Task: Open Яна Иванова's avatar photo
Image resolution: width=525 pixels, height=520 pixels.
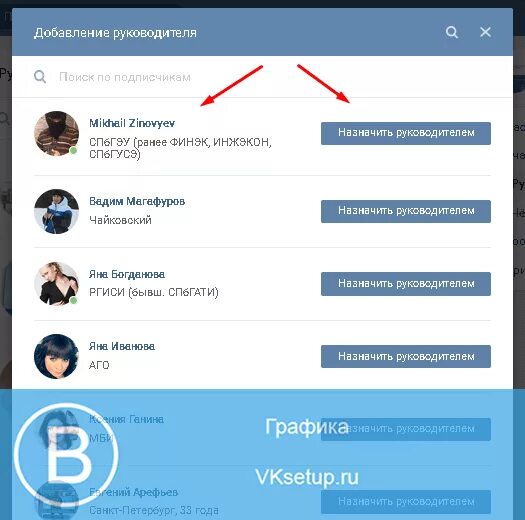Action: 57,356
